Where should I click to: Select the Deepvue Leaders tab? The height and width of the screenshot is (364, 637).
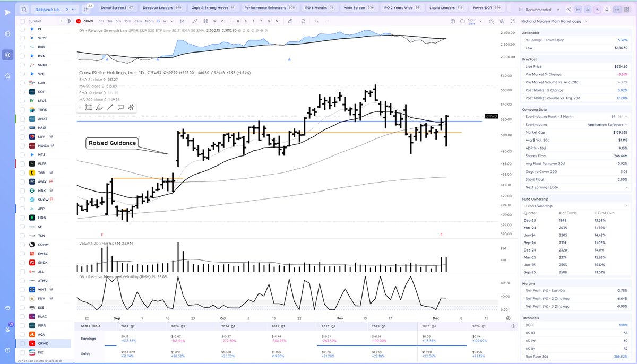[163, 8]
